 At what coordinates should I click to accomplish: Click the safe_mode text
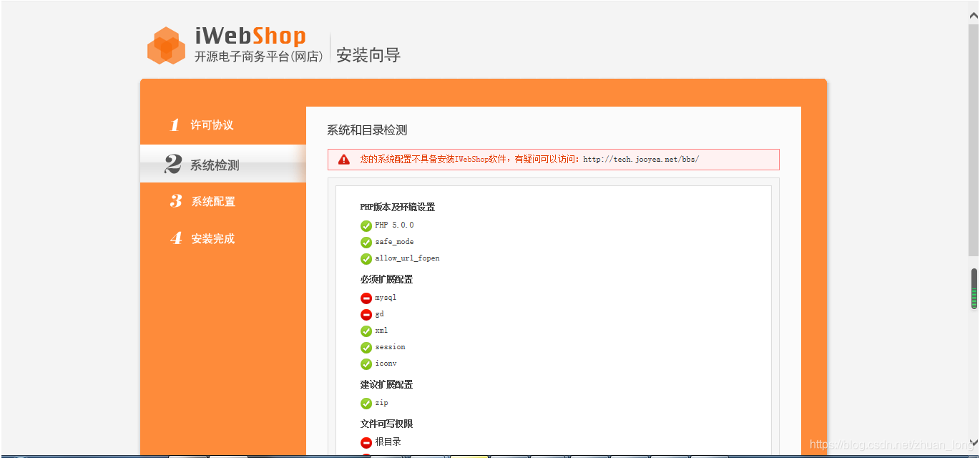click(x=394, y=242)
